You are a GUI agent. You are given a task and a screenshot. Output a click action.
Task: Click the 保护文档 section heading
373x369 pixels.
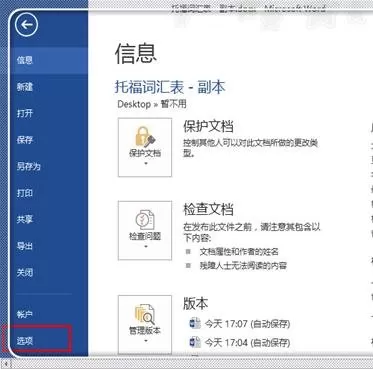(x=208, y=126)
